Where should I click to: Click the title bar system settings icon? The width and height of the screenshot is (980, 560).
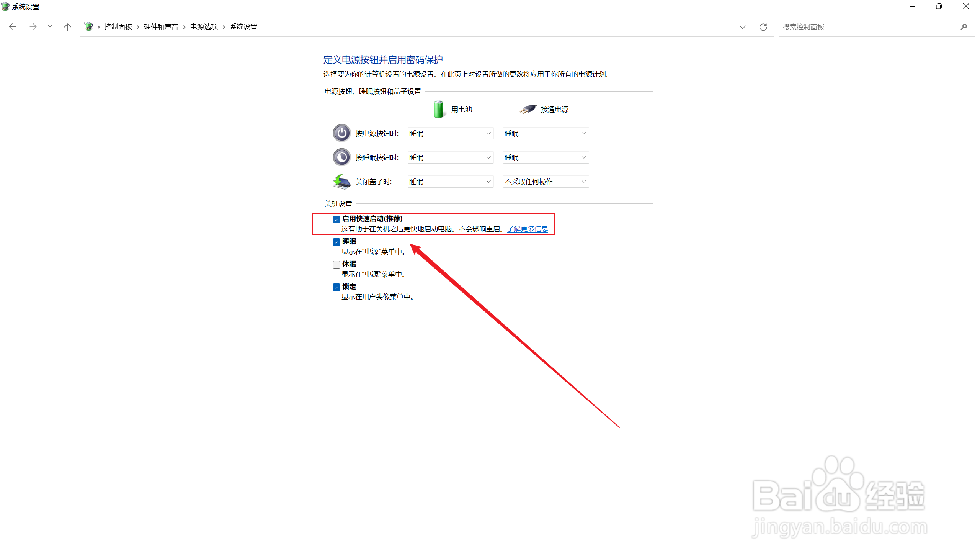click(x=5, y=6)
